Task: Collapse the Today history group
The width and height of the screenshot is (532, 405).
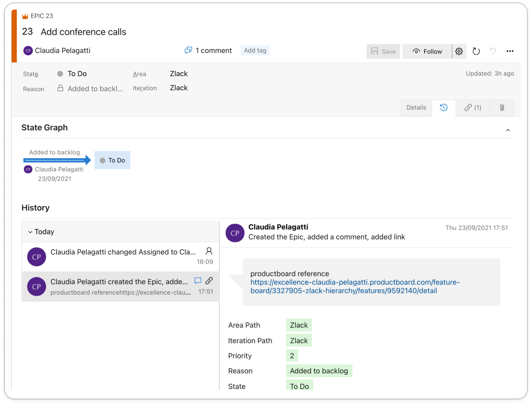Action: (x=30, y=232)
